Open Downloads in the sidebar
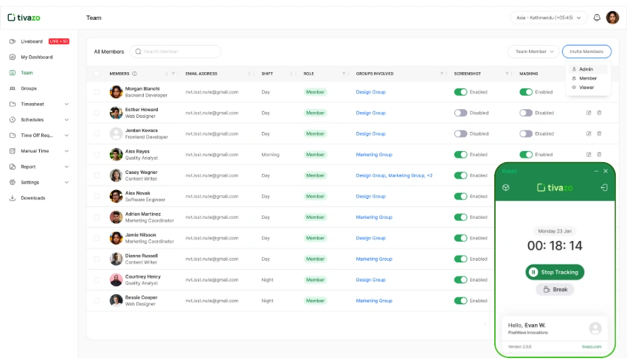Viewport: 627px width, 364px height. [32, 197]
